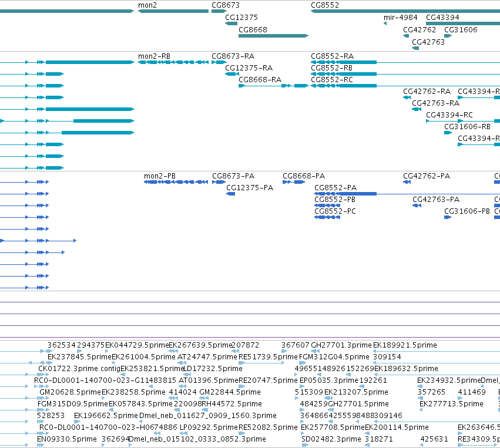Click the LD17232.5prime EST label
The image size is (500, 448).
213,369
